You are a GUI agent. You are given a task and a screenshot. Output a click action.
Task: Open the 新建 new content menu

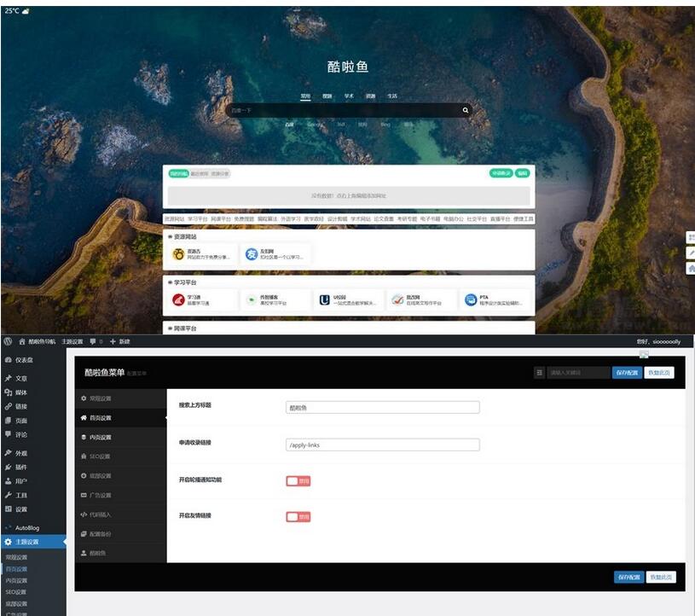(x=119, y=341)
